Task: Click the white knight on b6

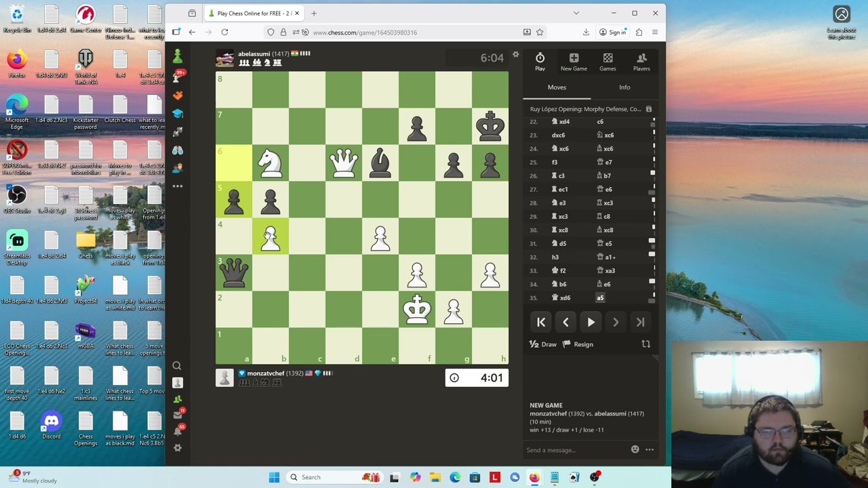Action: click(x=271, y=163)
